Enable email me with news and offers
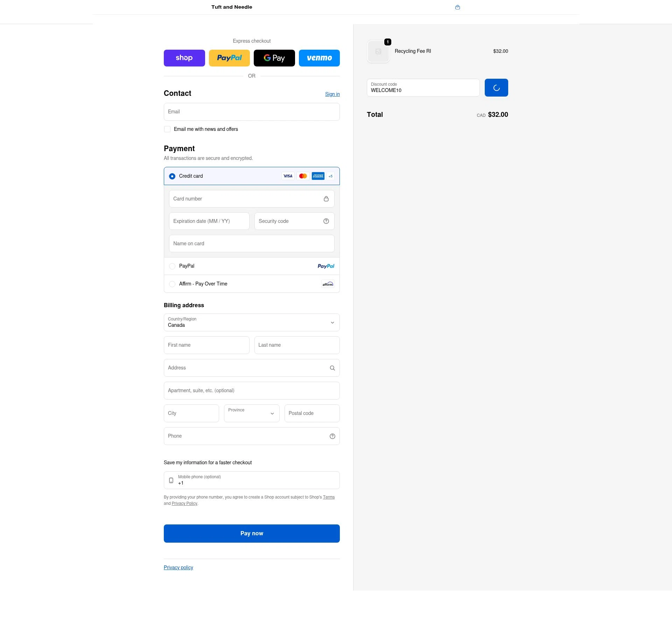672x628 pixels. tap(167, 129)
